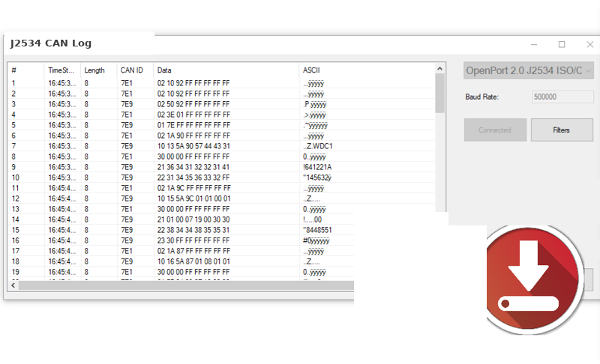Click row number 2 in the log
600x364 pixels.
click(x=13, y=94)
